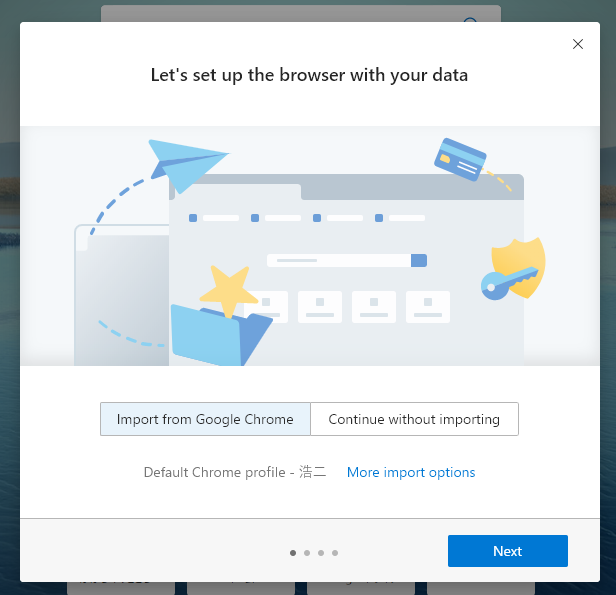Click the Default Chrome profile text
The image size is (616, 595).
235,472
